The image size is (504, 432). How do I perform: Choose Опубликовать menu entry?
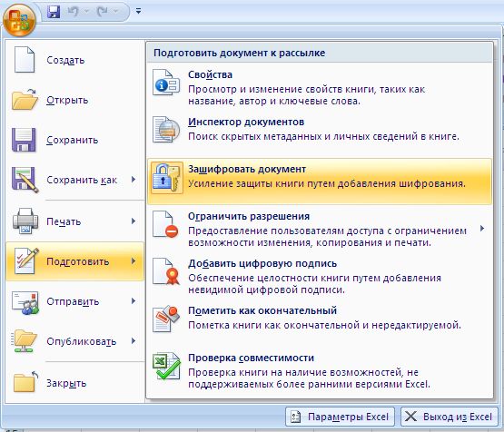[74, 341]
